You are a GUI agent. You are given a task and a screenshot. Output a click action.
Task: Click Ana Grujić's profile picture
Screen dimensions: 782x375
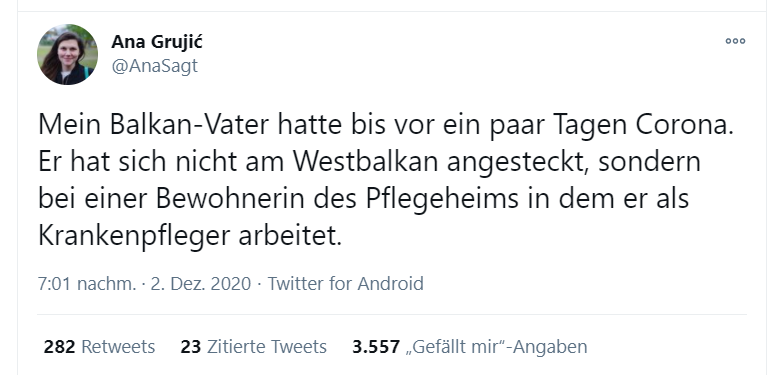(67, 54)
